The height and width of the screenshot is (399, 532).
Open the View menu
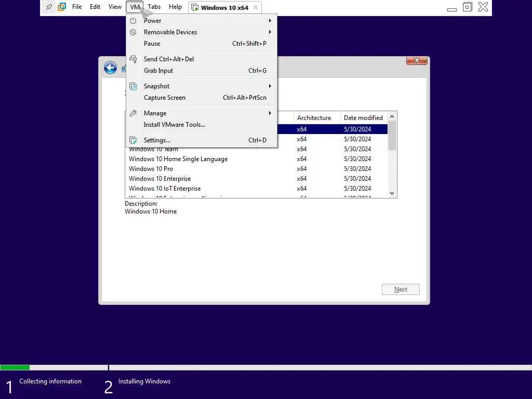pos(115,7)
